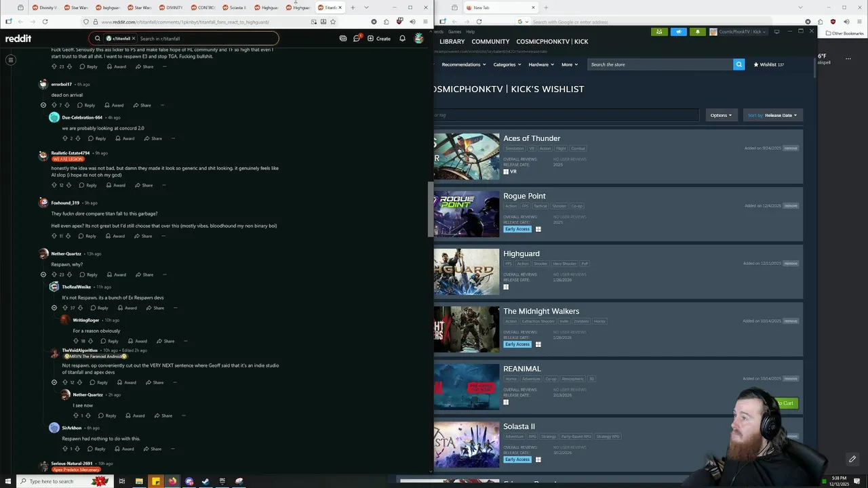This screenshot has width=868, height=488.
Task: Open Reddit user avatar menu
Action: pyautogui.click(x=419, y=39)
